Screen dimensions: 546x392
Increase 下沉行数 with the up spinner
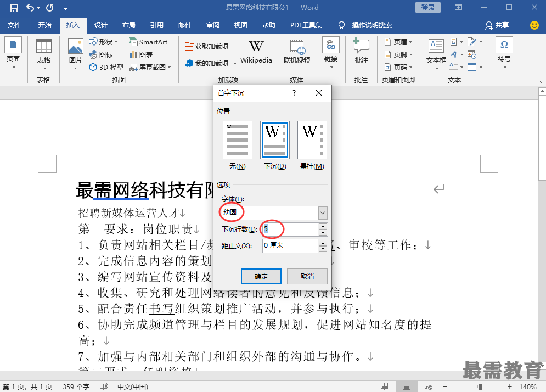click(323, 226)
